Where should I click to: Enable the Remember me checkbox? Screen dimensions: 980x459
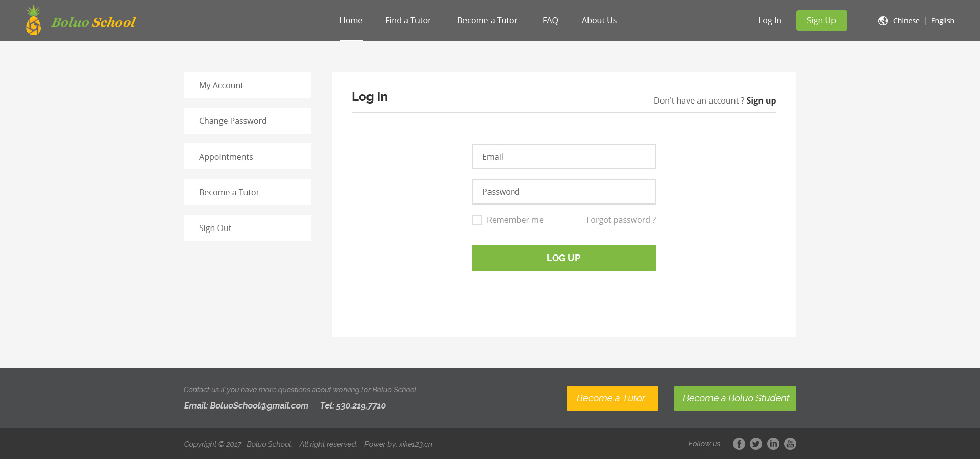pyautogui.click(x=477, y=220)
